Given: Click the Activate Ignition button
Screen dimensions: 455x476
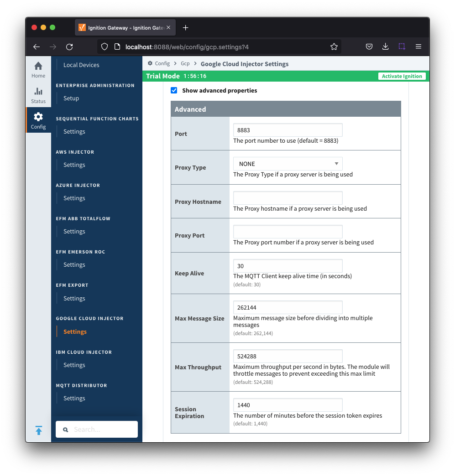Looking at the screenshot, I should point(402,76).
